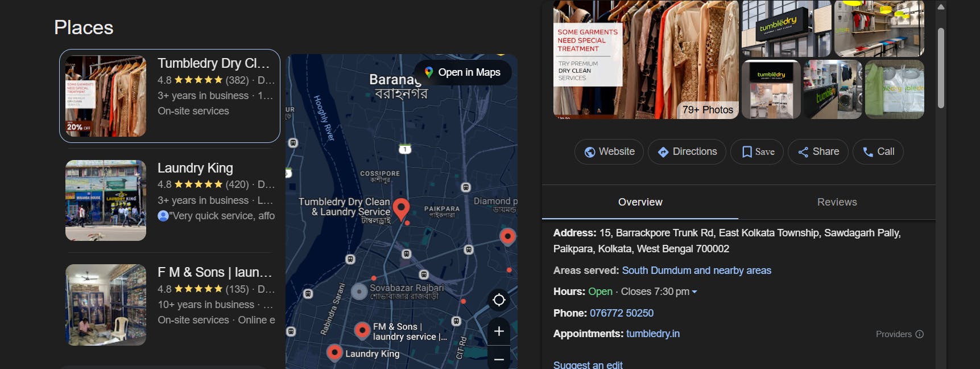Select the Laundry King place title
Image resolution: width=980 pixels, height=369 pixels.
coord(195,168)
